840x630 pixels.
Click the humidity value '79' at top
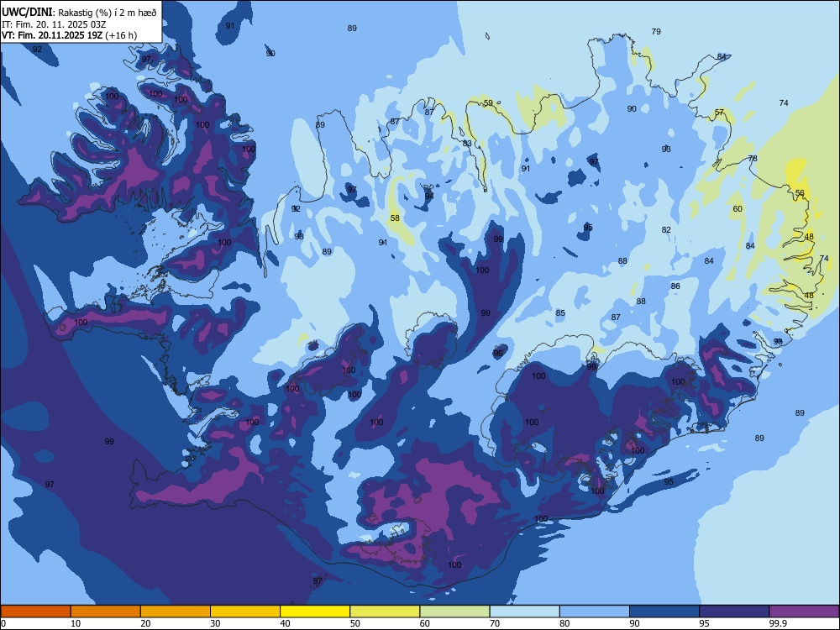pyautogui.click(x=656, y=32)
